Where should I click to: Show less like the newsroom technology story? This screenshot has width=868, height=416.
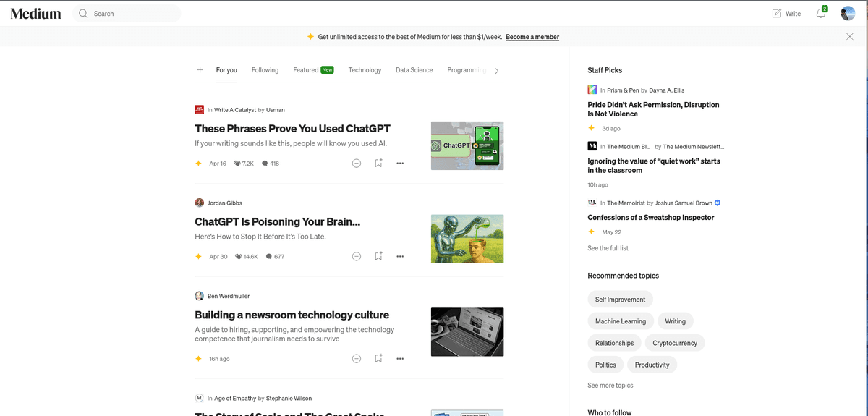pyautogui.click(x=357, y=358)
